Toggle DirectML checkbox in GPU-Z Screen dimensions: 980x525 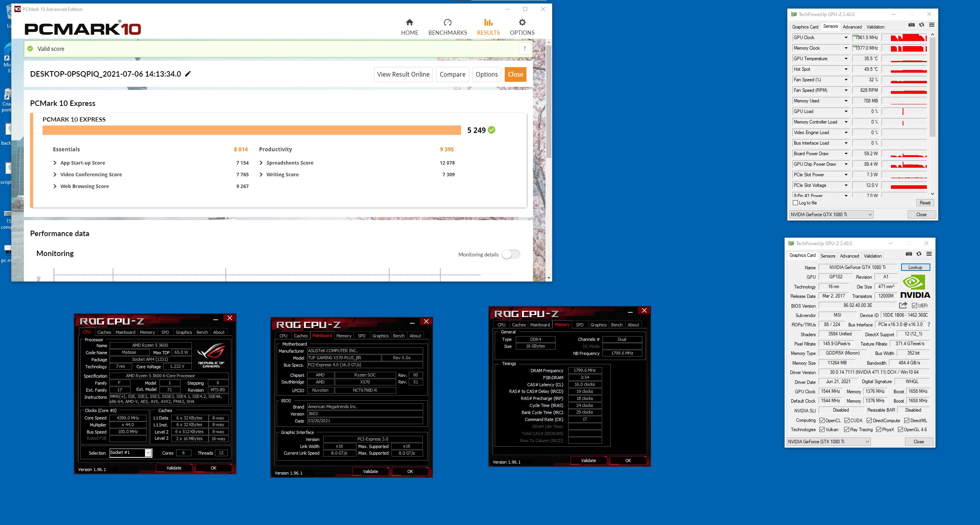(x=907, y=421)
